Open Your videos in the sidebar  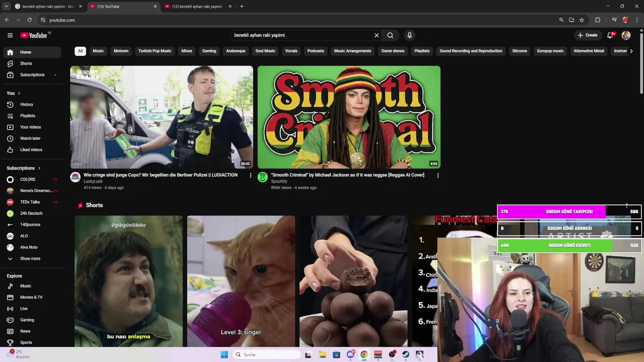pos(33,127)
